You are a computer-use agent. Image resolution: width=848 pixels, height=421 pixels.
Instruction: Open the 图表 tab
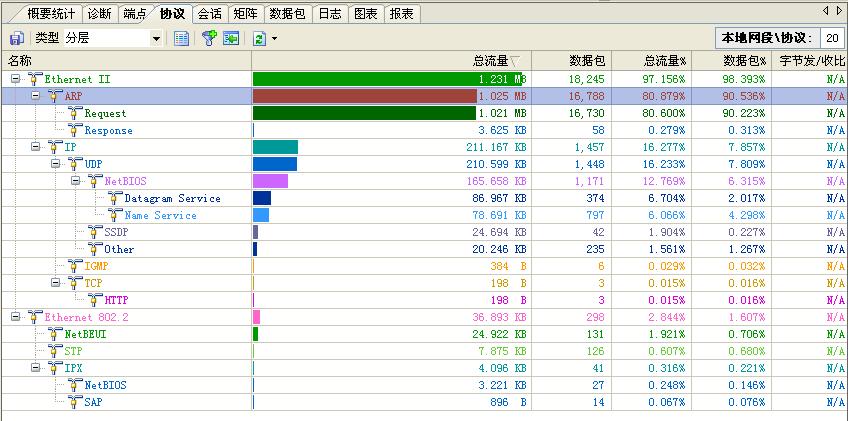(366, 14)
